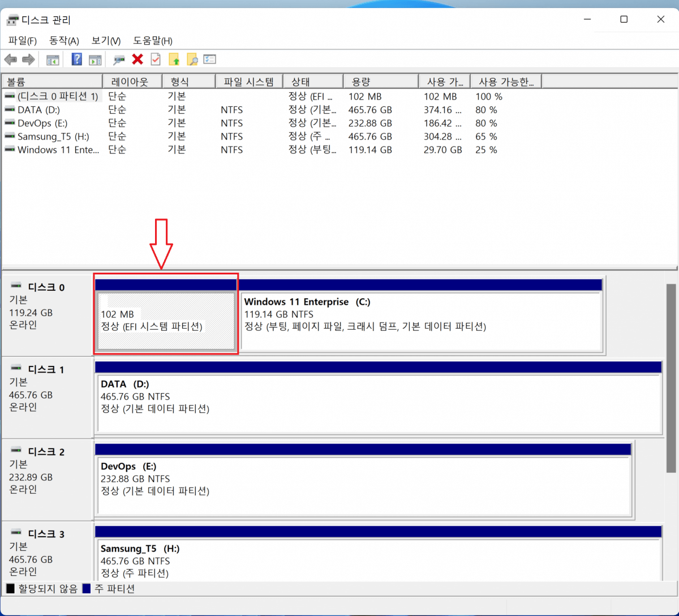
Task: Click the red X delete icon
Action: (x=137, y=59)
